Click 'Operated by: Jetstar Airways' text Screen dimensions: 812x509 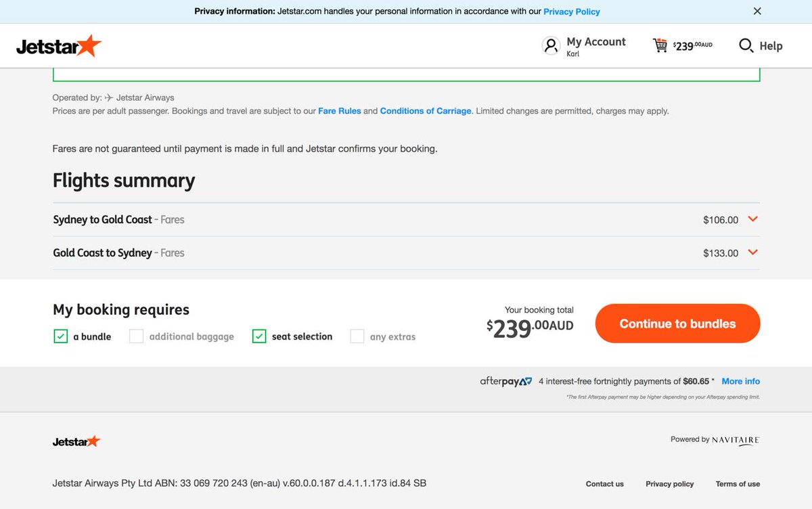click(x=114, y=97)
